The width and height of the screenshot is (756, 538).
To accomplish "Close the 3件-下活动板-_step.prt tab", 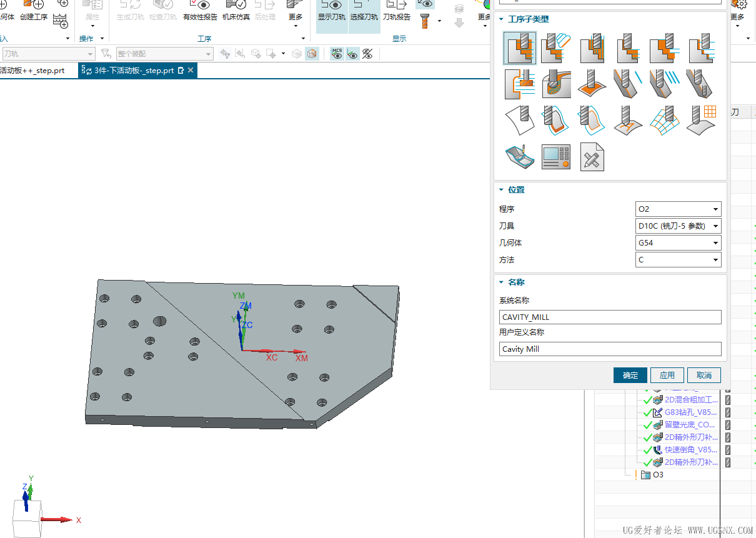I will point(191,71).
